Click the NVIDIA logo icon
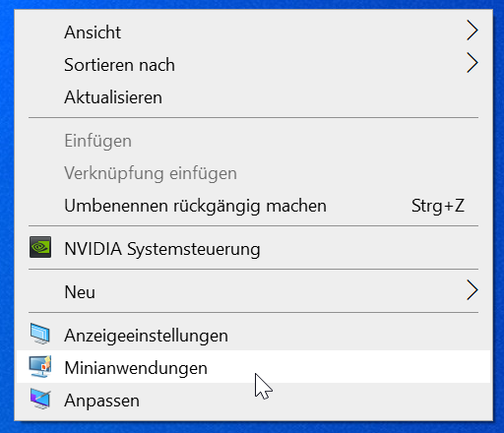 point(40,247)
